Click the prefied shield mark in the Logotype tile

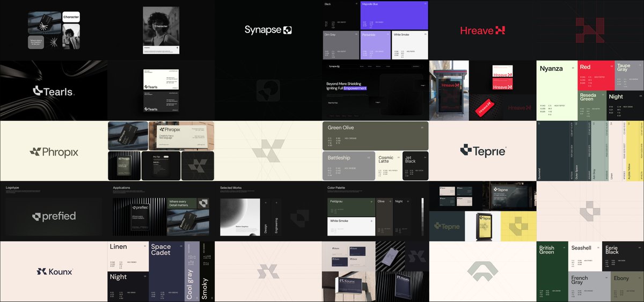click(x=36, y=217)
